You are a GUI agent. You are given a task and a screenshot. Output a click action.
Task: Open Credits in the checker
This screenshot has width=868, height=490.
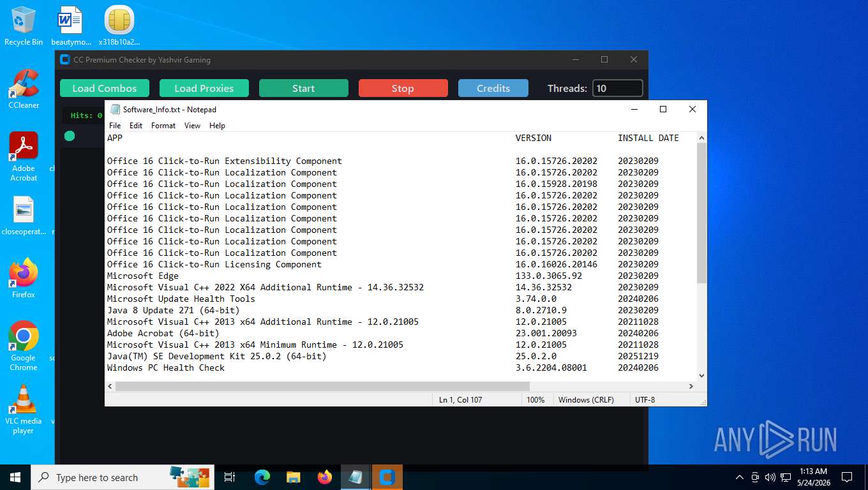click(493, 88)
